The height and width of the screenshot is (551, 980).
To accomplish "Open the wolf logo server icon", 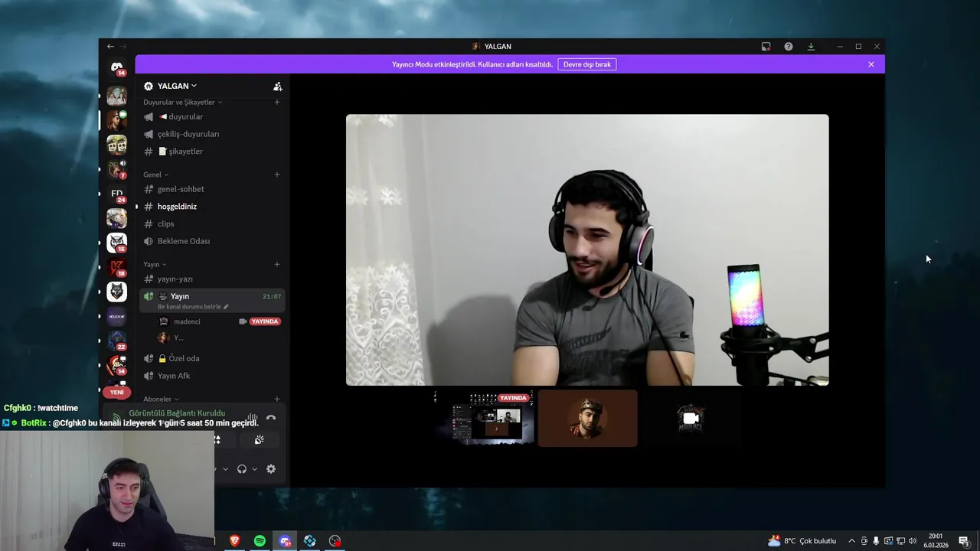I will click(x=116, y=292).
